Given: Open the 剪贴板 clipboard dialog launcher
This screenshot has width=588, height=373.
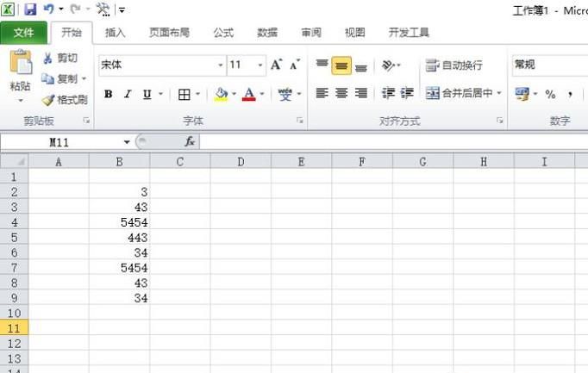Looking at the screenshot, I should coord(86,121).
